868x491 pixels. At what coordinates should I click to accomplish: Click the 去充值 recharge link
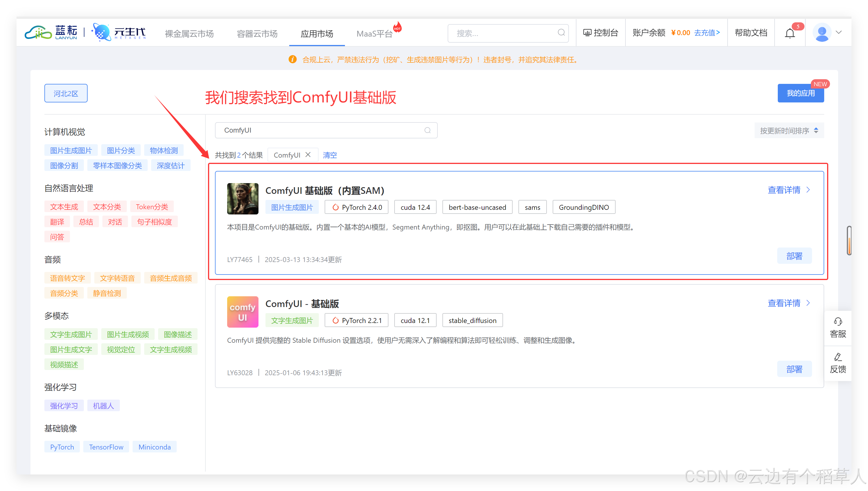coord(707,33)
